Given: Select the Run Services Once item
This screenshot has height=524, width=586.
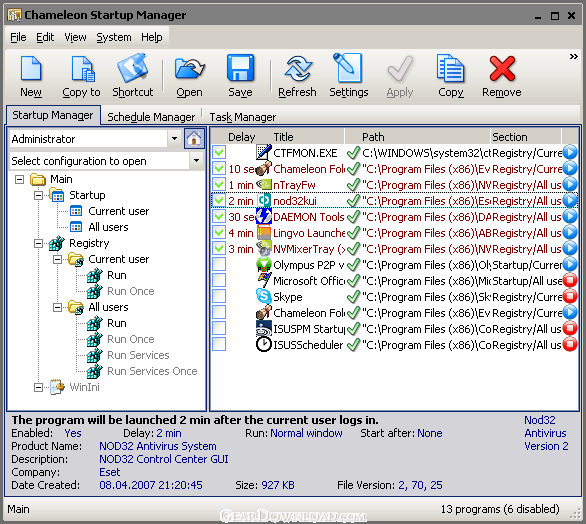Looking at the screenshot, I should (x=152, y=371).
